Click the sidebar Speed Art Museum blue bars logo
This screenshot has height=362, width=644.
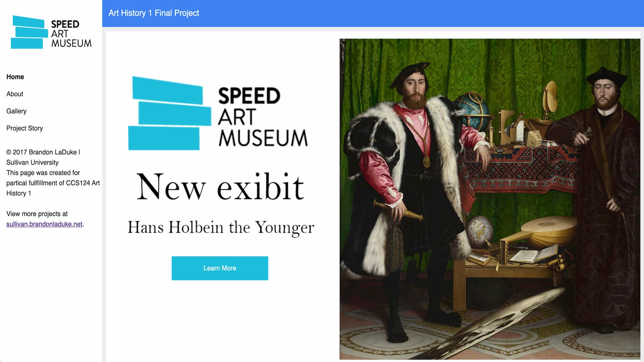tap(29, 32)
